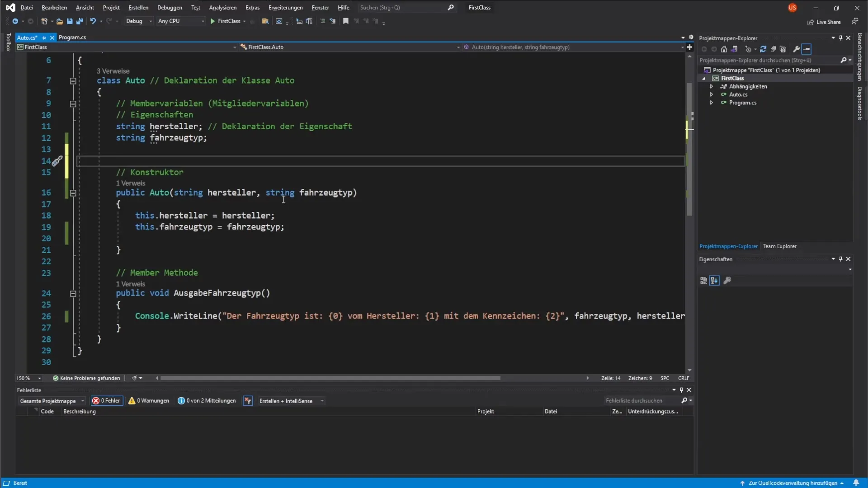Expand the Auto.cs tree node
868x488 pixels.
tap(712, 94)
